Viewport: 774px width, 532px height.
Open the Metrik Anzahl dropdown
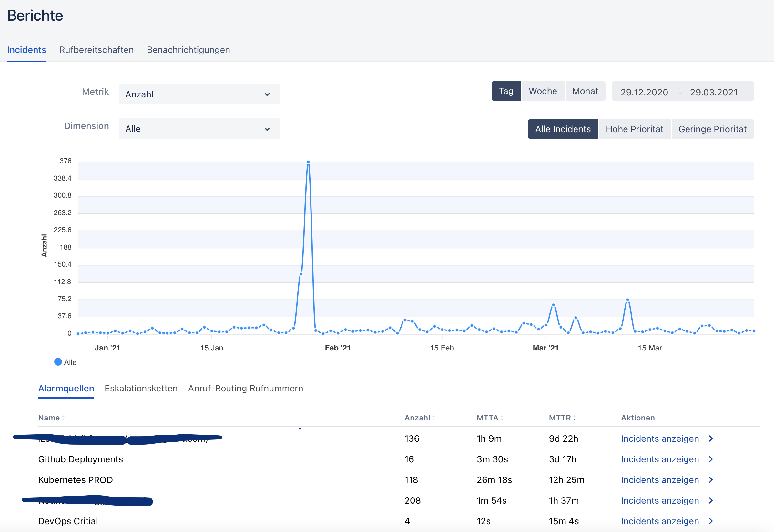[x=199, y=94]
